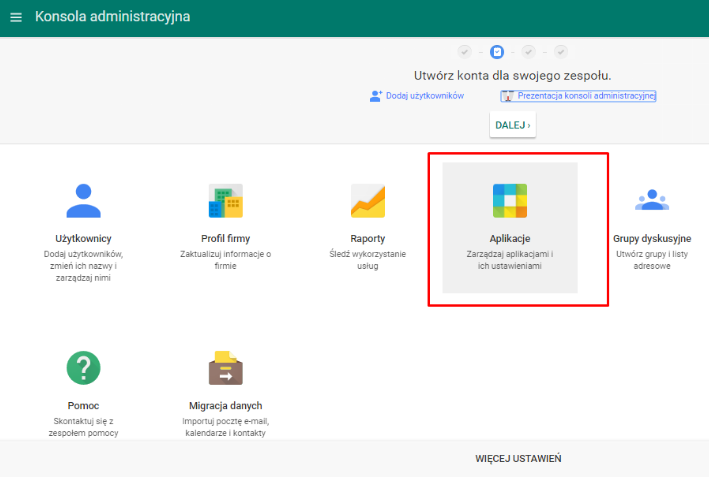Click 'Dodaj użytkowników, zmień ich nazwy' description
This screenshot has width=709, height=478.
83,266
